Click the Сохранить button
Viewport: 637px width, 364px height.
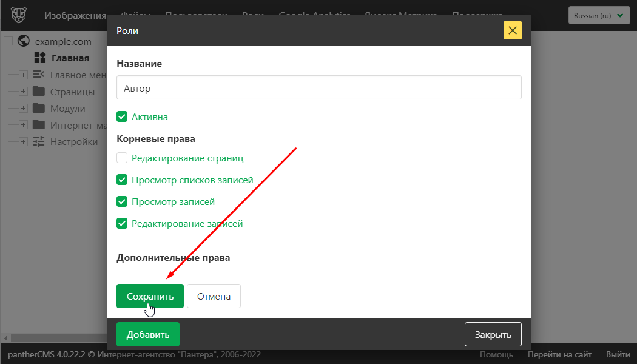[x=150, y=296]
